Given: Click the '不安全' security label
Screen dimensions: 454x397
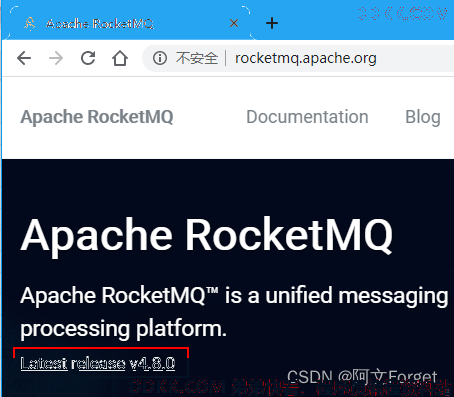Looking at the screenshot, I should click(197, 58).
